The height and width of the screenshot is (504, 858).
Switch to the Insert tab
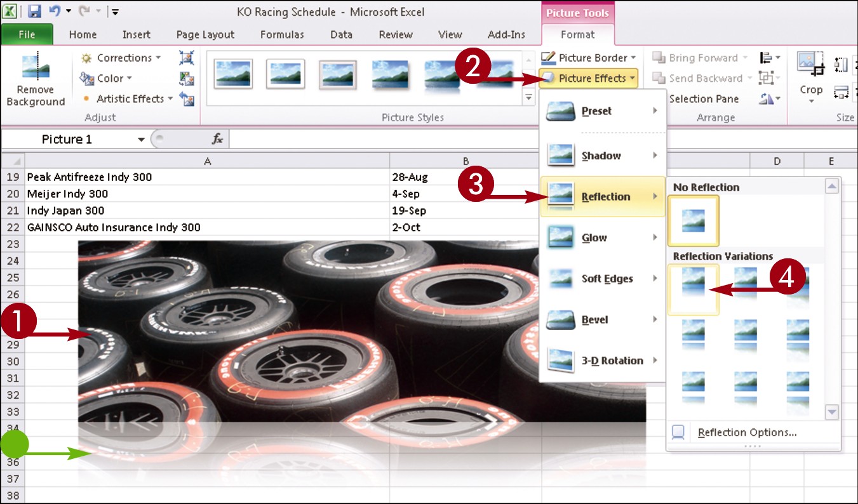[137, 34]
